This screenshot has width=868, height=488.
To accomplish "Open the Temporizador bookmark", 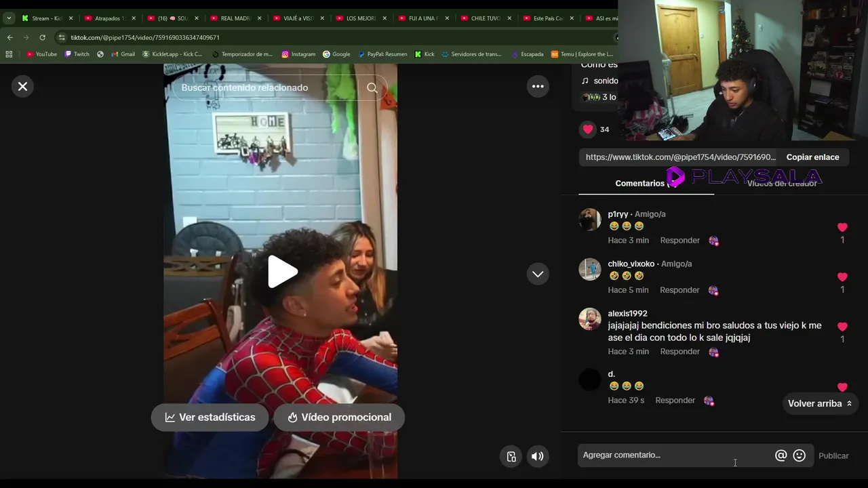I will click(x=242, y=54).
